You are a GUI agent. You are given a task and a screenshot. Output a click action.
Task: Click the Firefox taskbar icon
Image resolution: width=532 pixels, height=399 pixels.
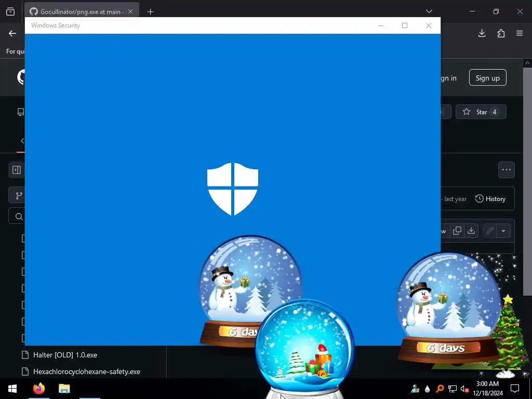coord(39,389)
